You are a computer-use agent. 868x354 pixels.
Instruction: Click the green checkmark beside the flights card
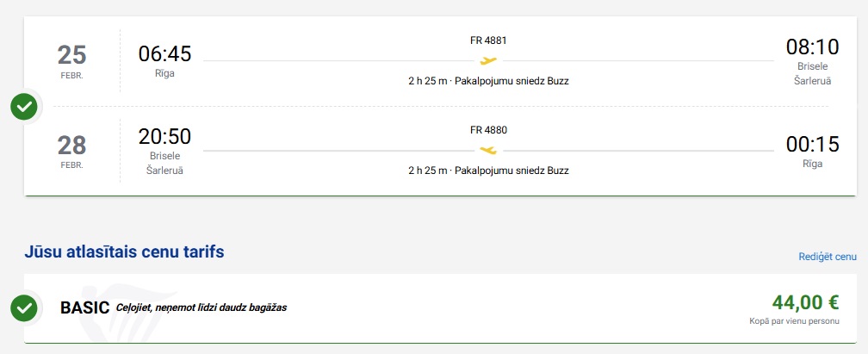pos(24,108)
